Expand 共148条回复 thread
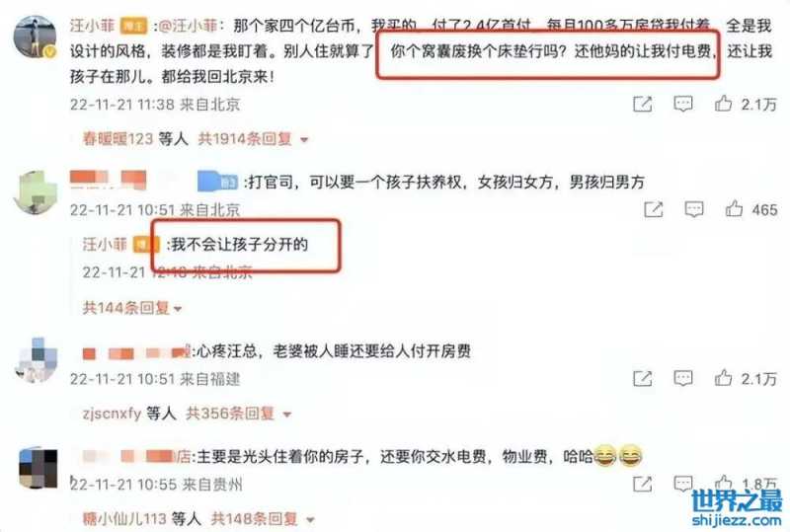Viewport: 790px width, 532px height. [263, 518]
